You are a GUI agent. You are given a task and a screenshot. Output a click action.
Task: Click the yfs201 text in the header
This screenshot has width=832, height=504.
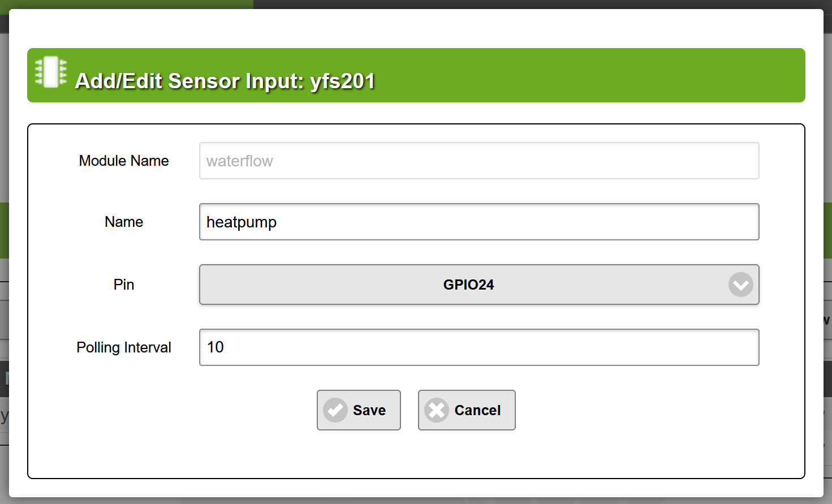(x=343, y=81)
